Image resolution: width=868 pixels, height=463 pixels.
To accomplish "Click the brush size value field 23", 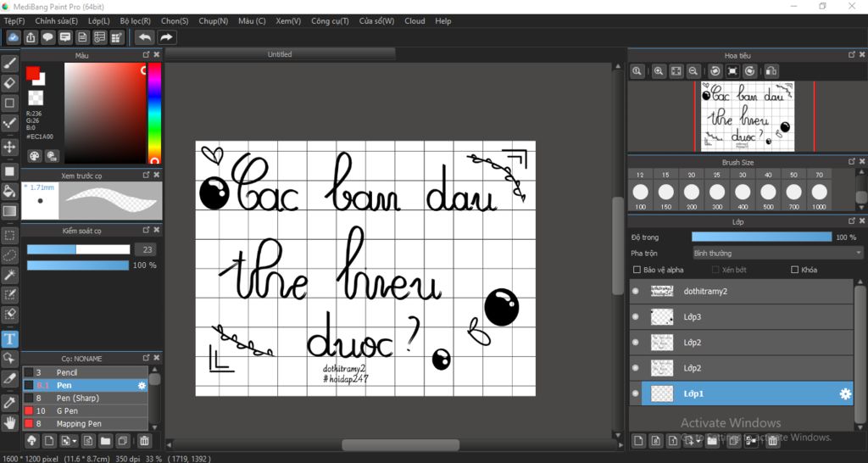I will [x=147, y=250].
